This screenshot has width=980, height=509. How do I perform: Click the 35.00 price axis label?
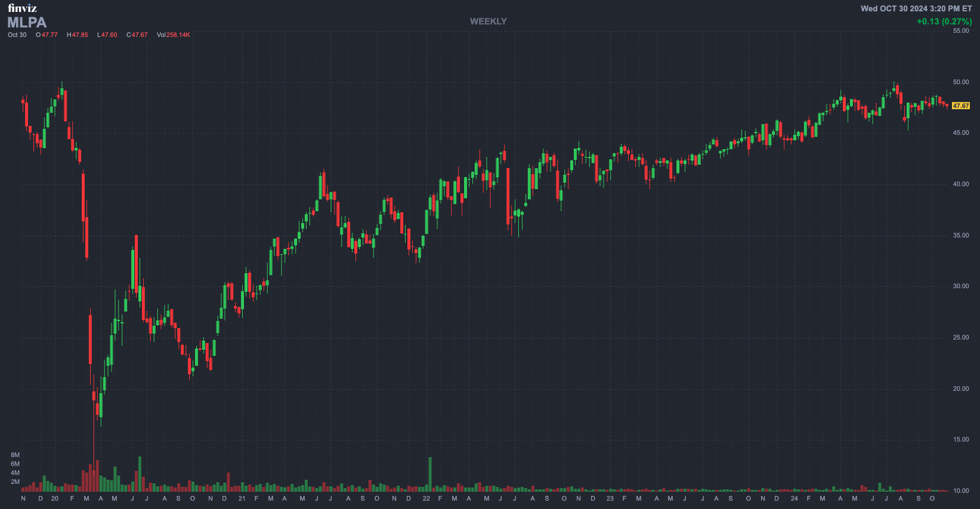coord(961,236)
